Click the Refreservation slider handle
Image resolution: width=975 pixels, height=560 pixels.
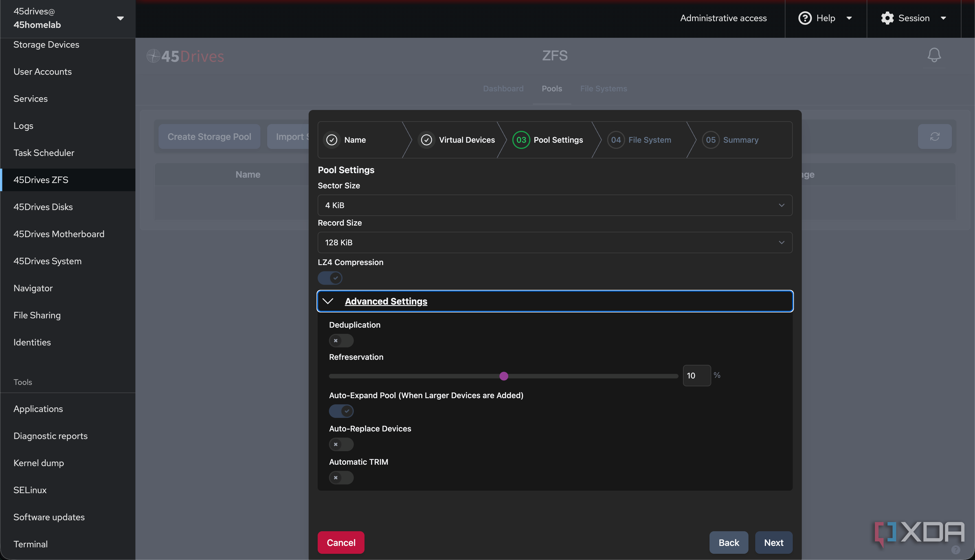(x=504, y=376)
